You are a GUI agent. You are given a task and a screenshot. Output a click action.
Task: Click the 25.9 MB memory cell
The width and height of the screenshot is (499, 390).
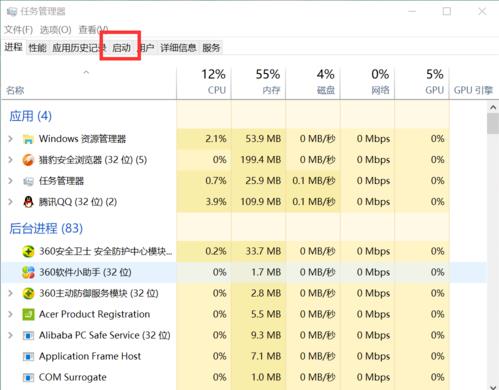pyautogui.click(x=263, y=181)
